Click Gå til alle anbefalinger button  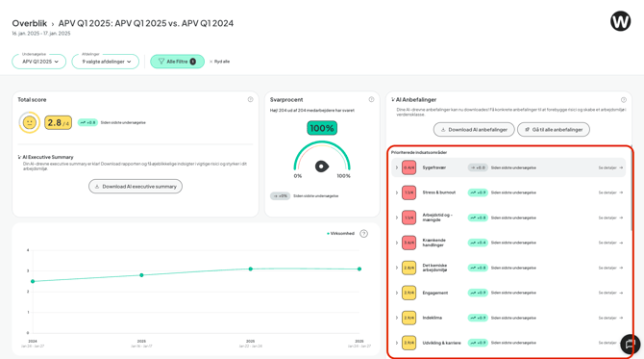point(554,130)
